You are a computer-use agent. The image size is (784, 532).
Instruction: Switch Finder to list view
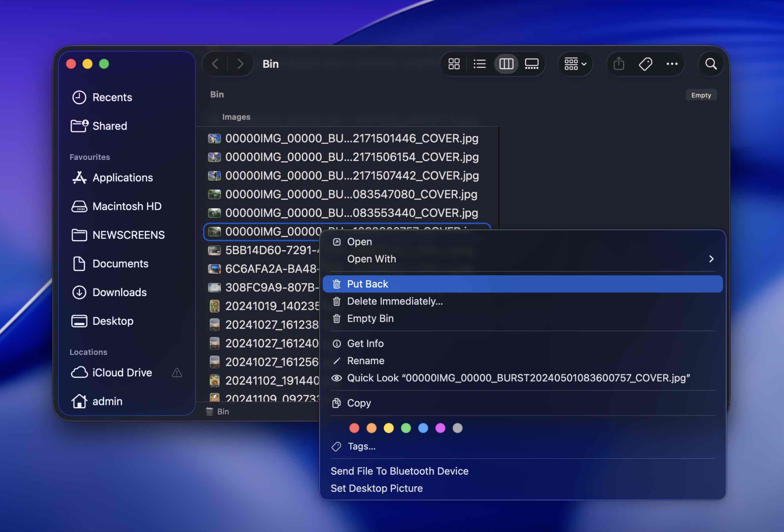[479, 64]
